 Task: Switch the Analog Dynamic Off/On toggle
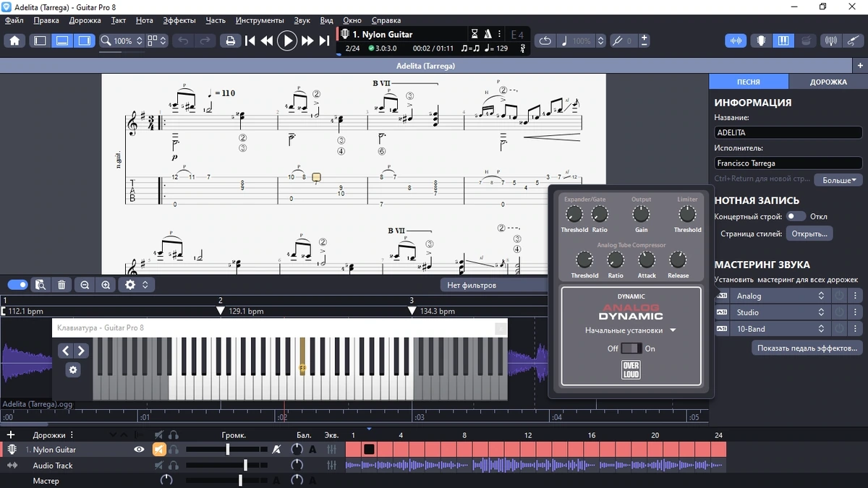point(631,348)
